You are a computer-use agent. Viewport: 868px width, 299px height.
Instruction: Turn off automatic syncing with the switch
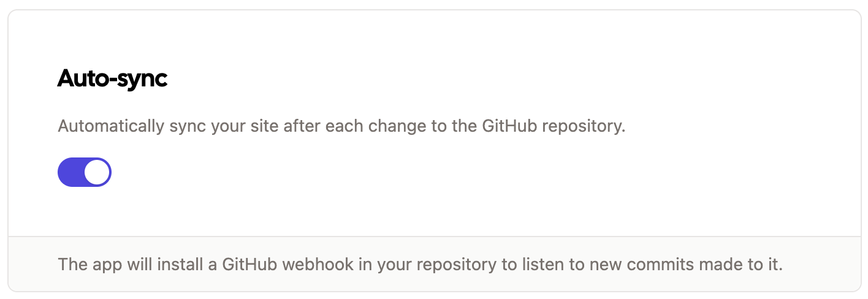85,172
